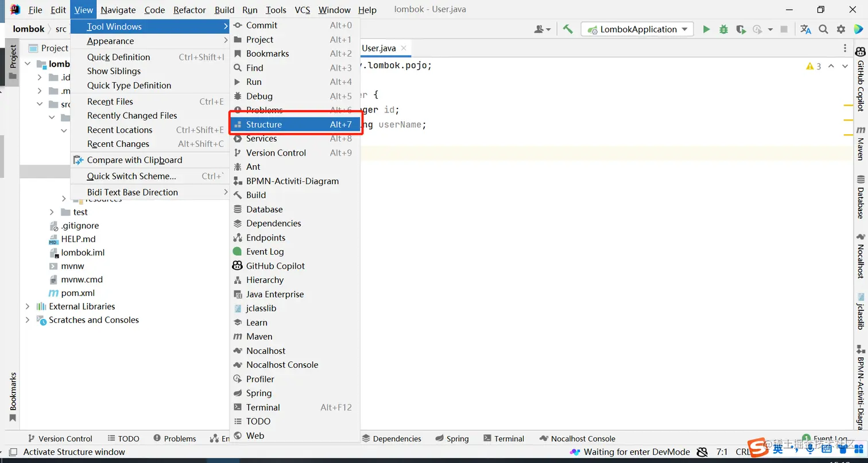
Task: Open the jclasslib side tool window
Action: [861, 312]
